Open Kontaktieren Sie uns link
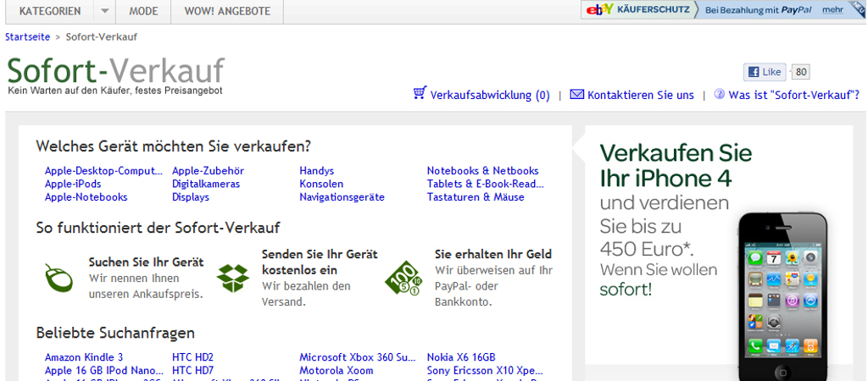 641,95
